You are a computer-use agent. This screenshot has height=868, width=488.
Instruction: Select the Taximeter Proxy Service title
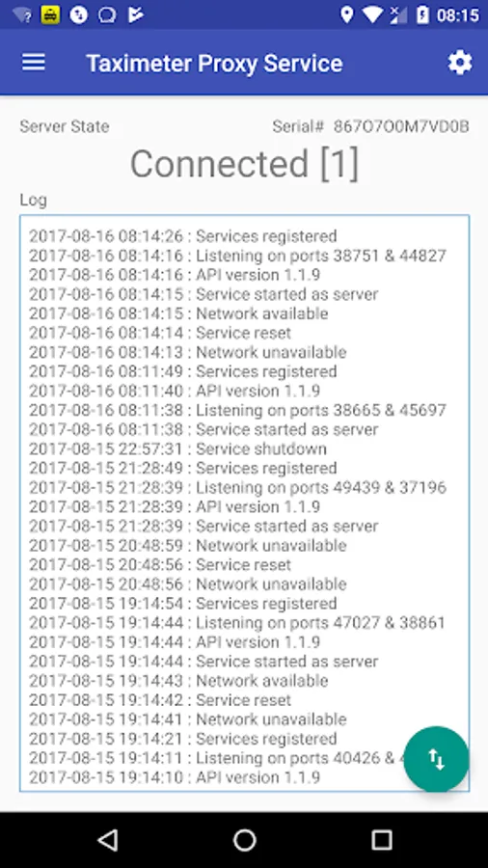click(x=215, y=63)
